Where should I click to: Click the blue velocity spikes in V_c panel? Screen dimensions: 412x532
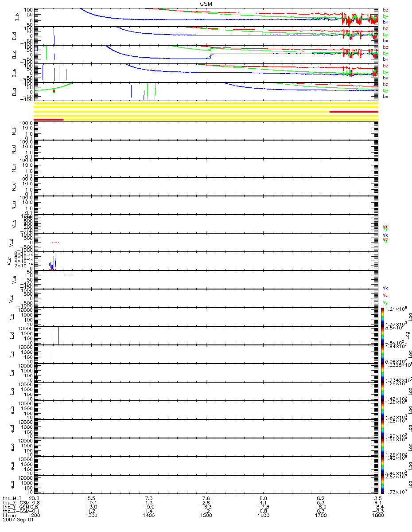click(52, 263)
